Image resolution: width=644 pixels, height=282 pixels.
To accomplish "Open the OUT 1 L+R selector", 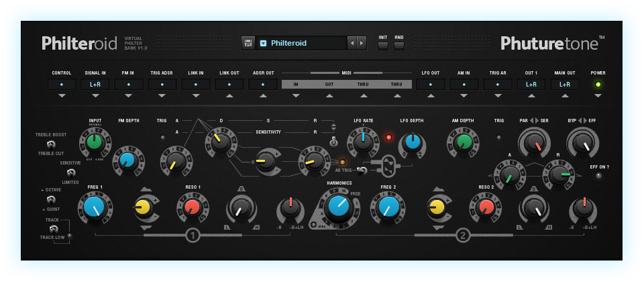I will coord(531,85).
